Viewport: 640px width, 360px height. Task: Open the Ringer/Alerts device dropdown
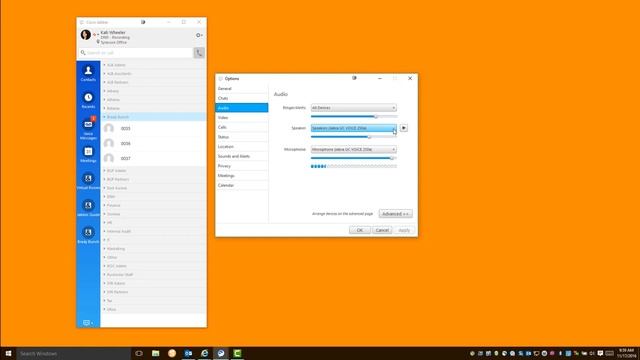click(353, 108)
